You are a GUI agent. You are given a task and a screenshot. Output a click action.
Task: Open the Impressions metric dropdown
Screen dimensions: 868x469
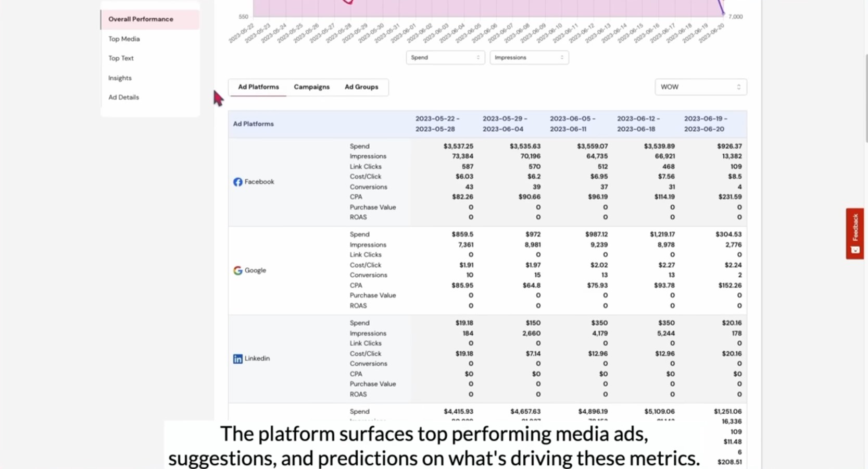[529, 57]
